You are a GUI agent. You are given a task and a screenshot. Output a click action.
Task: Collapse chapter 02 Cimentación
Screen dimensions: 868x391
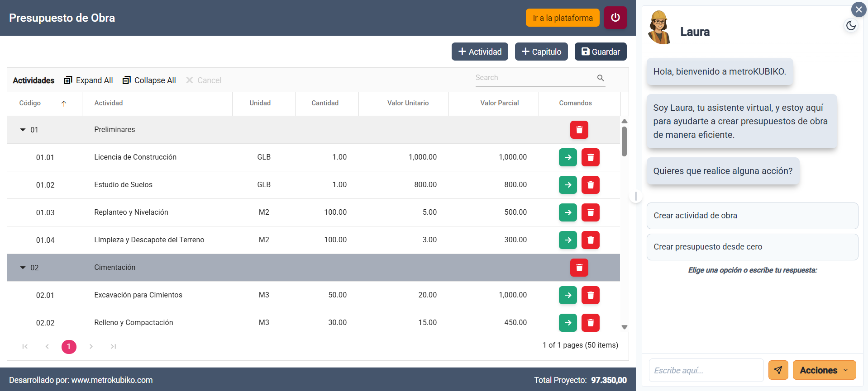[23, 268]
